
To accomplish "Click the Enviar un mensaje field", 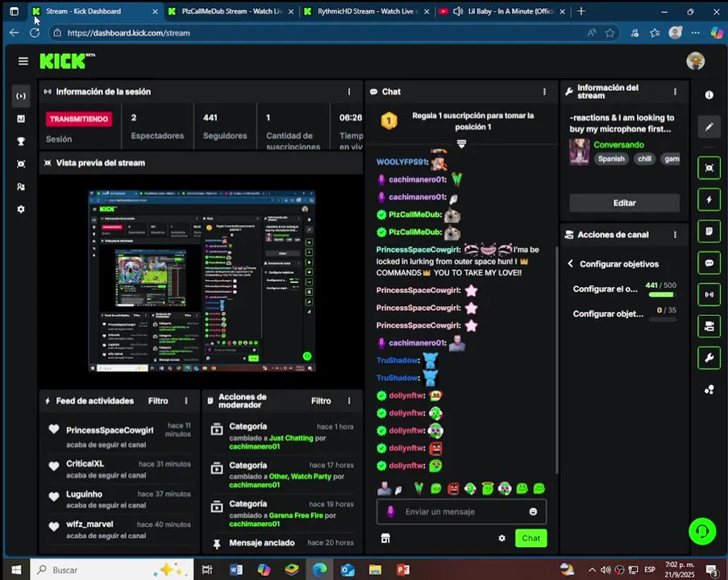I will click(461, 512).
